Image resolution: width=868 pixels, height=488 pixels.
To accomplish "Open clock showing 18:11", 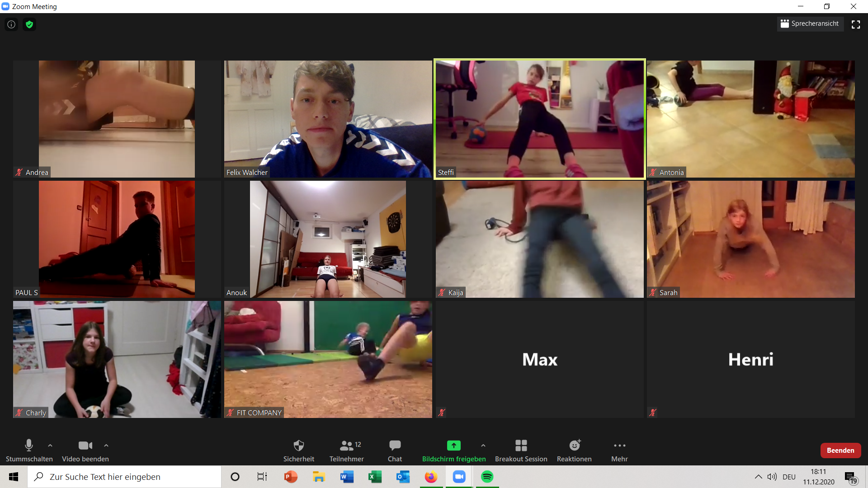I will (819, 477).
